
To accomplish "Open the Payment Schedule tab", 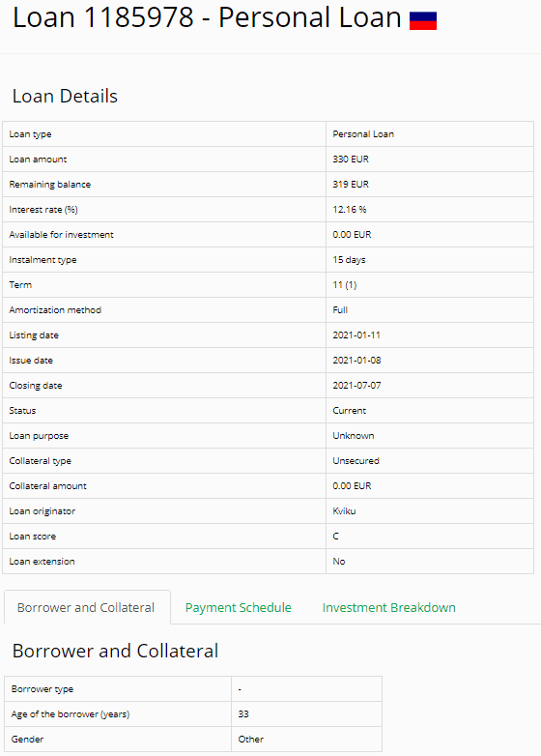I will [x=238, y=607].
